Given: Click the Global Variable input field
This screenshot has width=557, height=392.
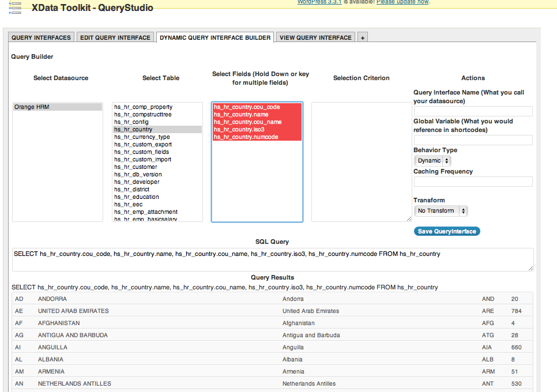Looking at the screenshot, I should (473, 140).
